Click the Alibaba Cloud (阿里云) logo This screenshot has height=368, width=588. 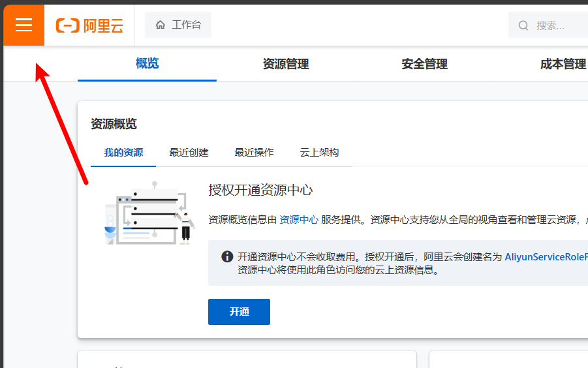coord(89,25)
